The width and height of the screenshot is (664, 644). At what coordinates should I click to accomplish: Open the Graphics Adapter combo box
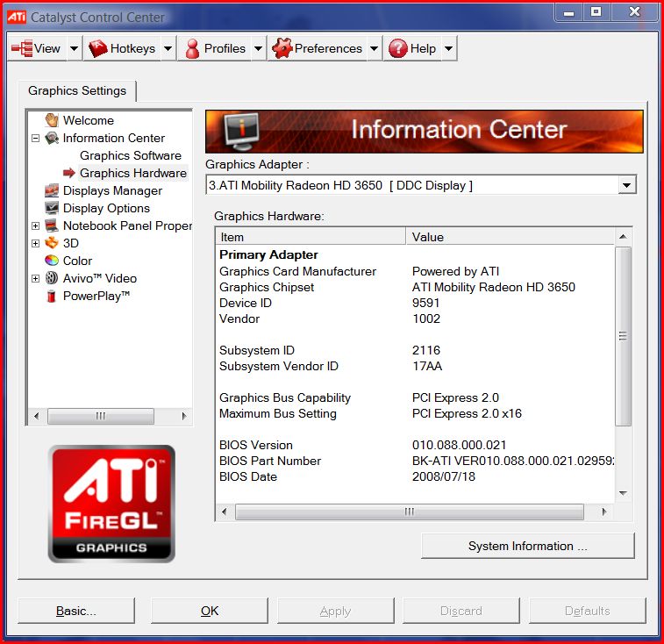click(421, 185)
